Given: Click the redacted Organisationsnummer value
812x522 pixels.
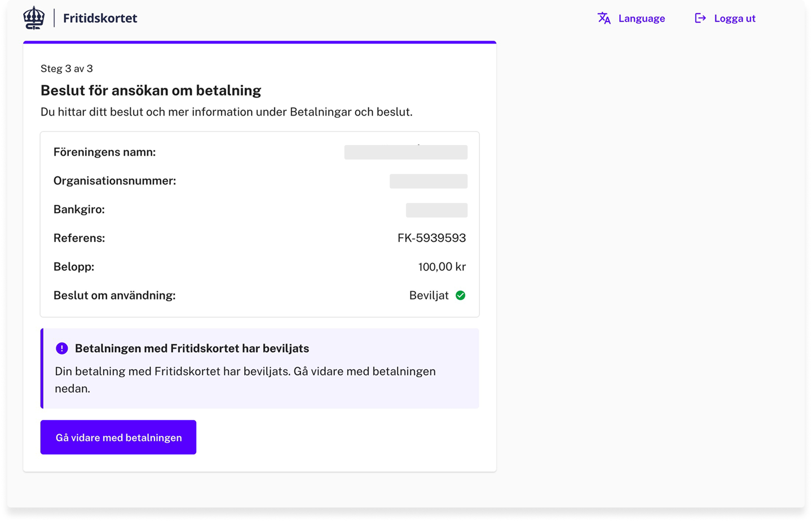Looking at the screenshot, I should pyautogui.click(x=428, y=181).
